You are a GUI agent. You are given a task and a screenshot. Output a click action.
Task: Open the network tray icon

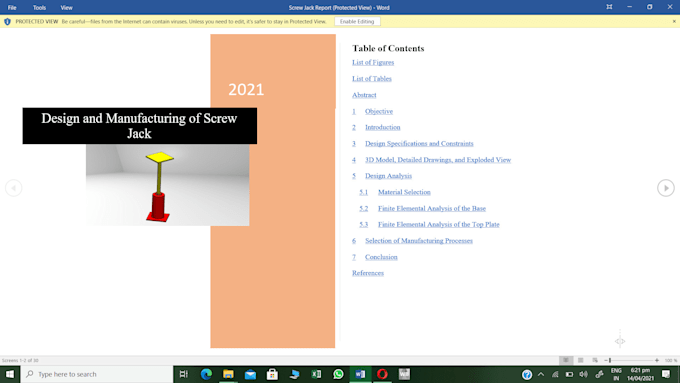(x=555, y=374)
